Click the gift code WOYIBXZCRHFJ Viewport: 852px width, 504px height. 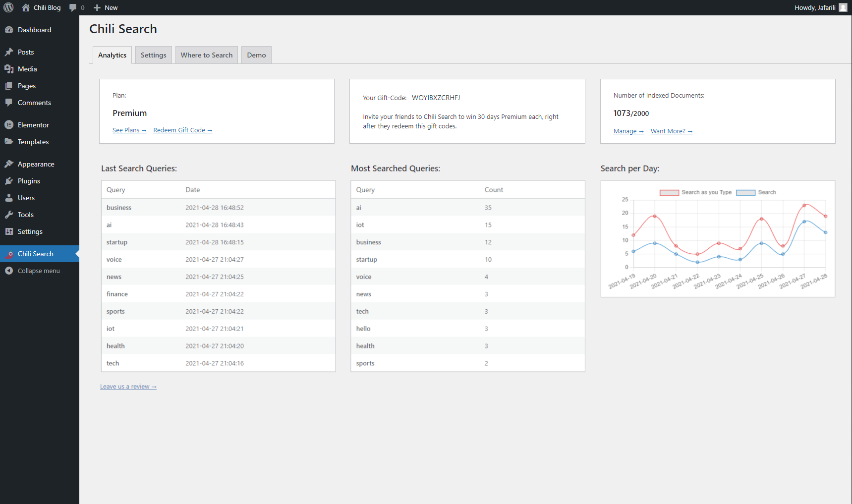tap(436, 98)
